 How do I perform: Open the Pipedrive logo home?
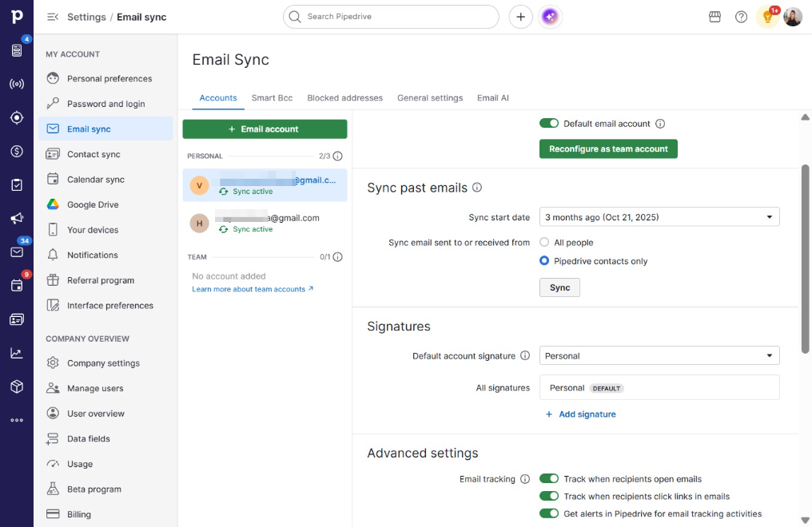click(17, 17)
